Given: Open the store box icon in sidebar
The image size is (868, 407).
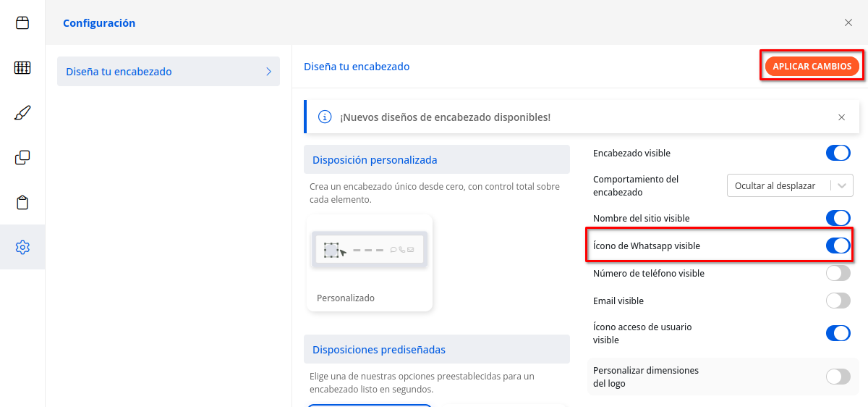Looking at the screenshot, I should [22, 22].
